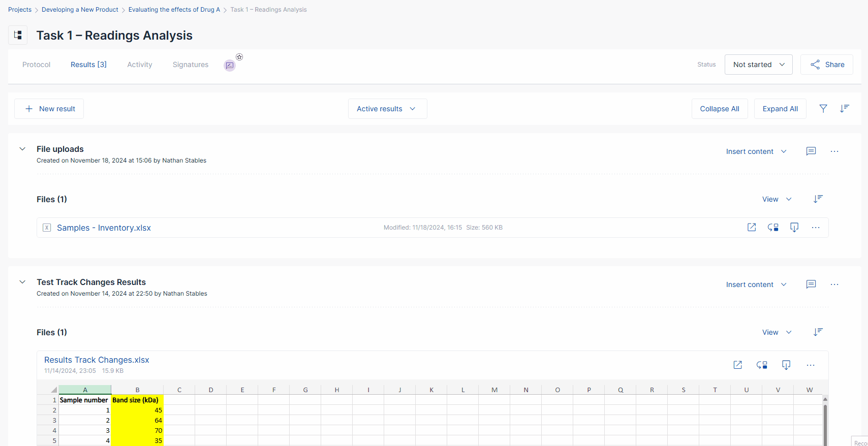
Task: Switch to the Protocol tab
Action: (x=36, y=65)
